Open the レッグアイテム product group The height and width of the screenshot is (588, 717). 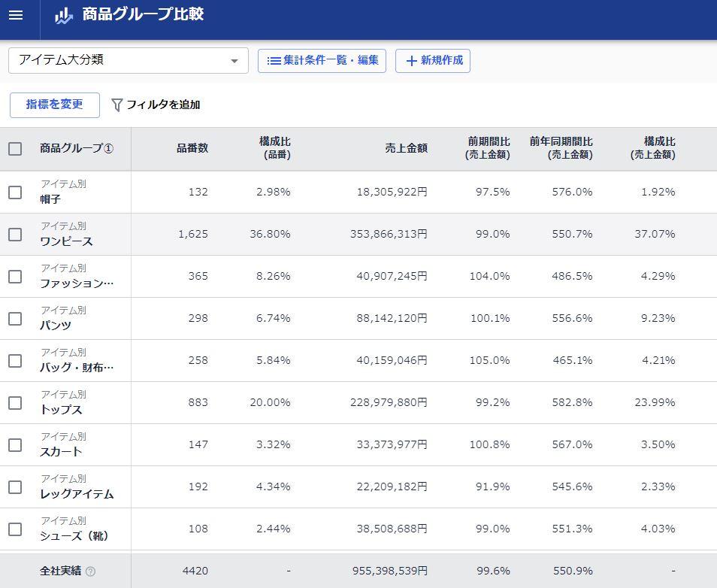point(77,494)
